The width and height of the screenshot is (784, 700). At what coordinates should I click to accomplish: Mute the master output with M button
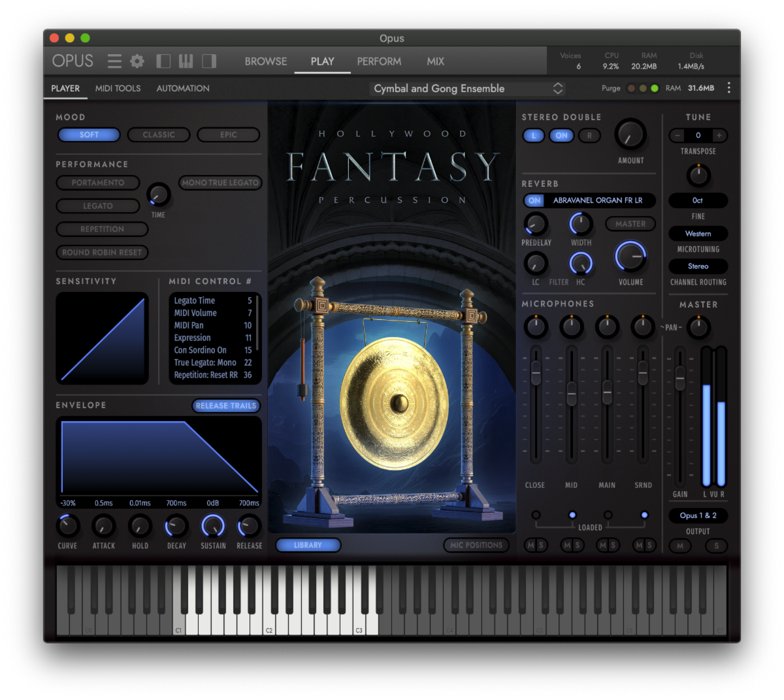click(680, 546)
